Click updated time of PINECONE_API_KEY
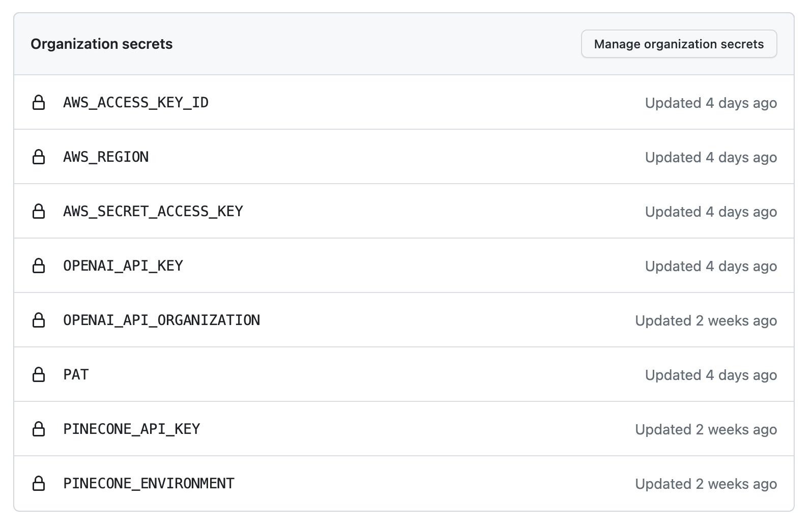The image size is (812, 528). [x=706, y=429]
